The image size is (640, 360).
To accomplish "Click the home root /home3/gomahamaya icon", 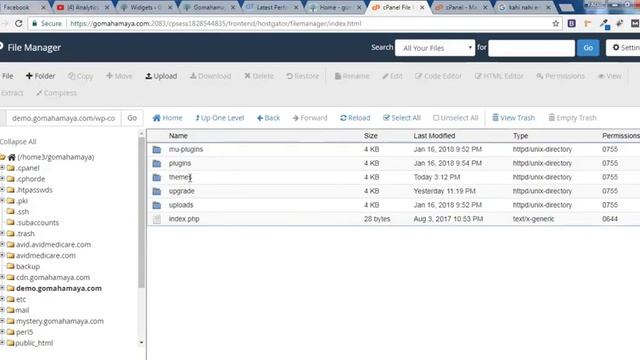I will [x=12, y=157].
